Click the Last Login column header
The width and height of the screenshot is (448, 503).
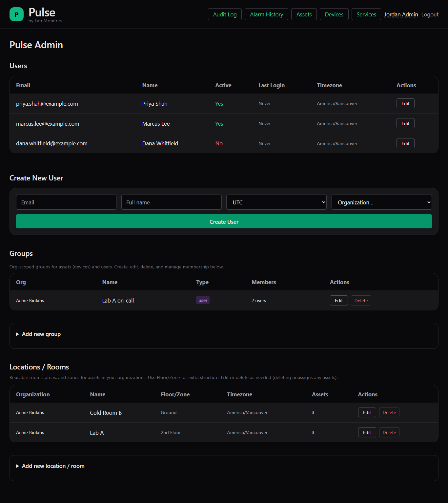coord(272,85)
